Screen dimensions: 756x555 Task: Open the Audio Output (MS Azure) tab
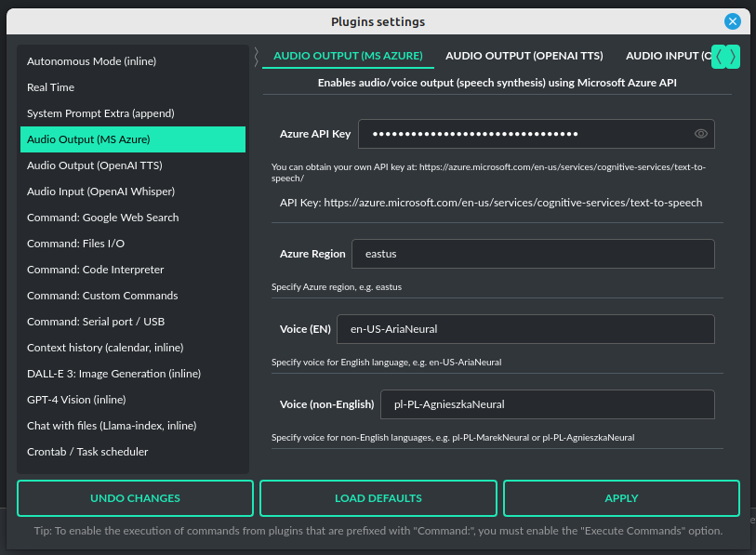coord(348,56)
